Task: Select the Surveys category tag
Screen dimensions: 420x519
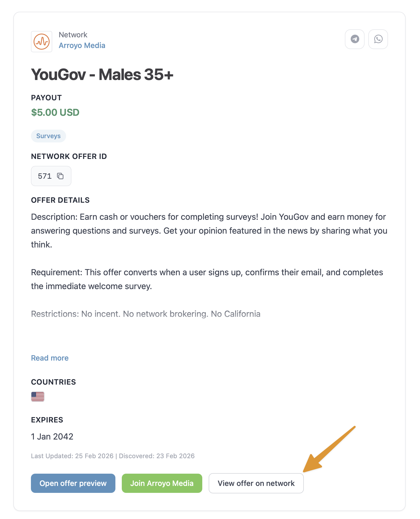Action: pyautogui.click(x=48, y=136)
